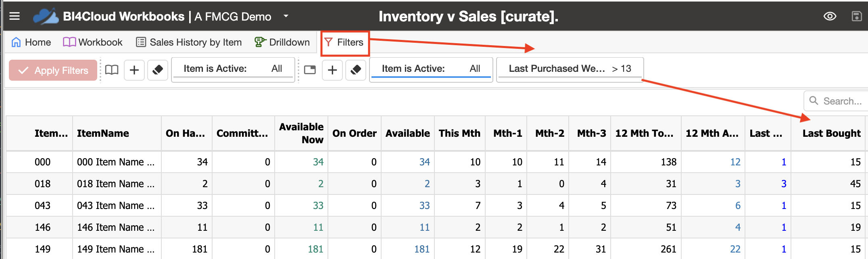The image size is (868, 259).
Task: Open the Drilldown tab
Action: tap(282, 42)
